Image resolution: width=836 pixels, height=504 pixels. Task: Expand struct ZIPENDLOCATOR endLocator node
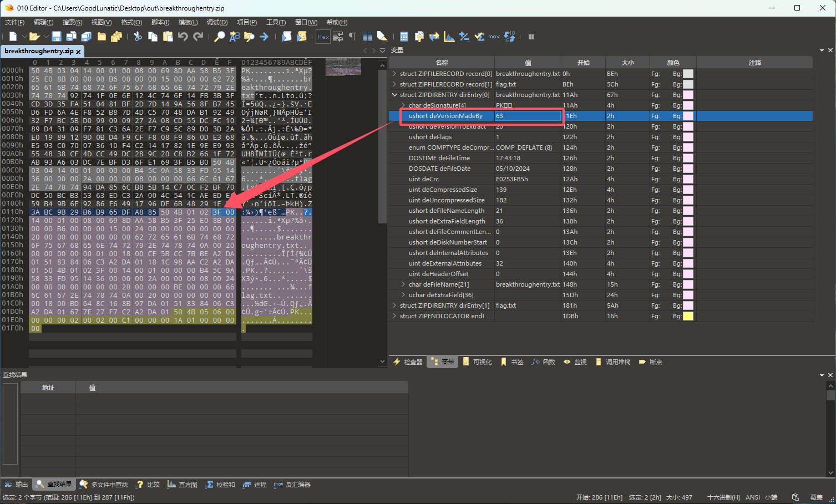394,316
